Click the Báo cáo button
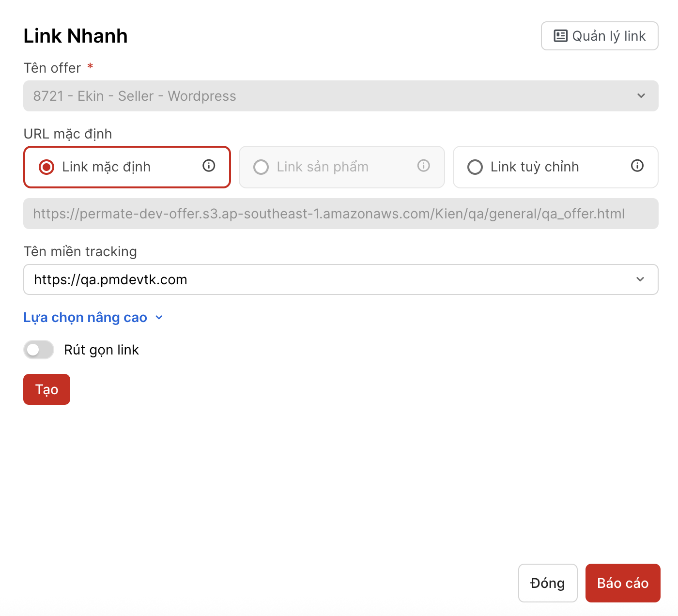678x616 pixels. point(623,583)
